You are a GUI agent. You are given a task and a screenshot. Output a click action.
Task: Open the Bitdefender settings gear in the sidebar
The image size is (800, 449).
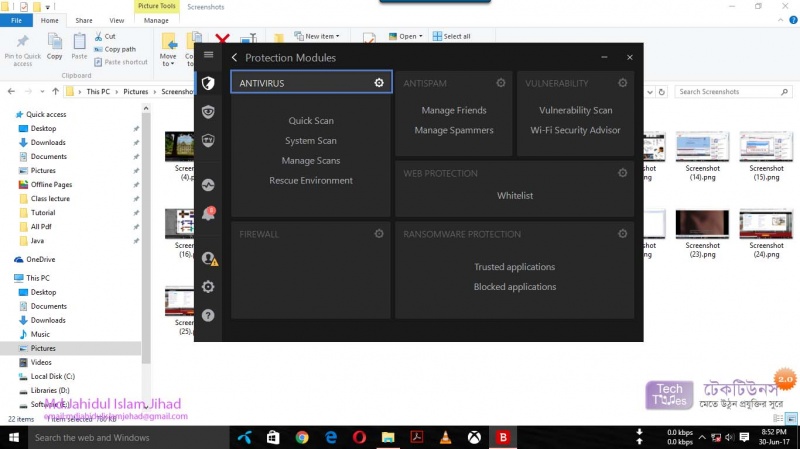coord(208,287)
